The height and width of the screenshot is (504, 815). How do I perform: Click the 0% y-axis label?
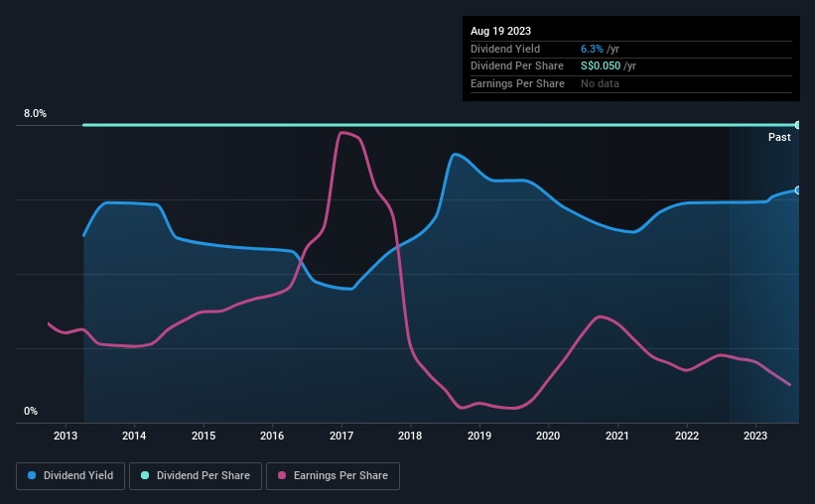pos(31,411)
